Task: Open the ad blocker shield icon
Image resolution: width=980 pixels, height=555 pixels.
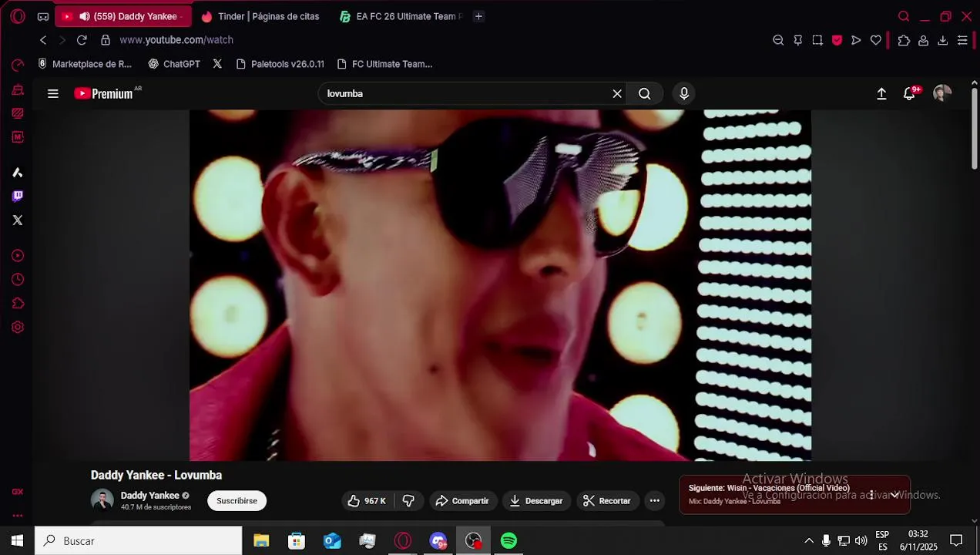Action: tap(837, 40)
